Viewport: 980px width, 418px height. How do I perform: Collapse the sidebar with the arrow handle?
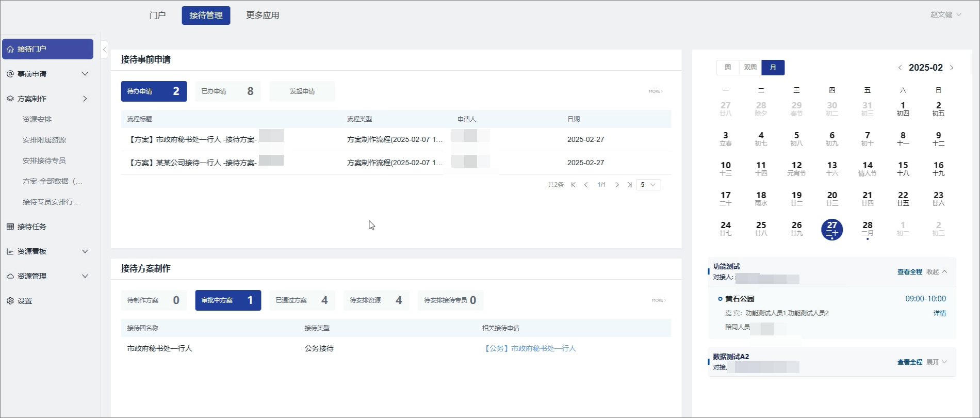(105, 50)
